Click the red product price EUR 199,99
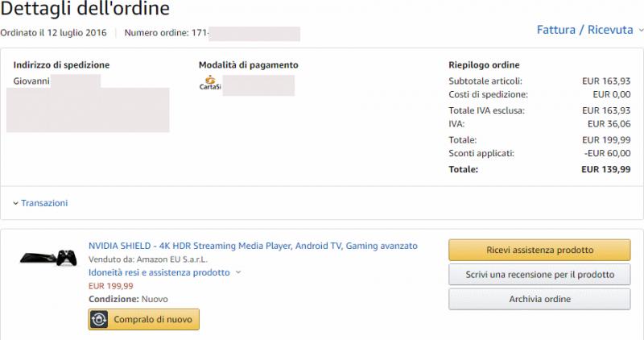Image resolution: width=644 pixels, height=340 pixels. [x=110, y=285]
